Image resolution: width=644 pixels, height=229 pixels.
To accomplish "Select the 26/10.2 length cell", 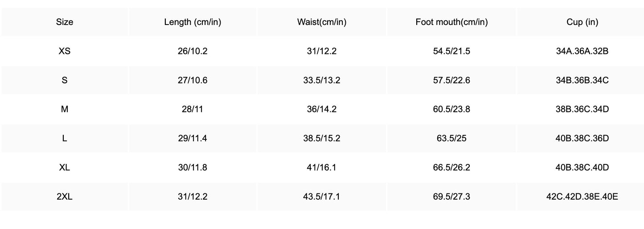I will 193,51.
